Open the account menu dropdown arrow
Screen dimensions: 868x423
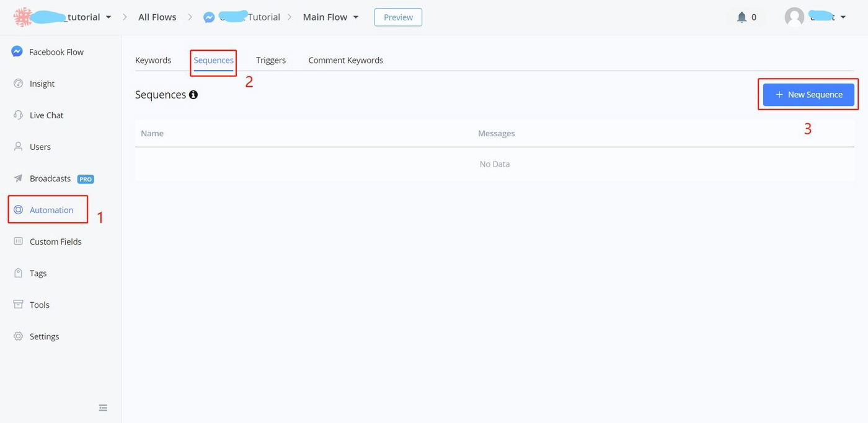click(843, 17)
